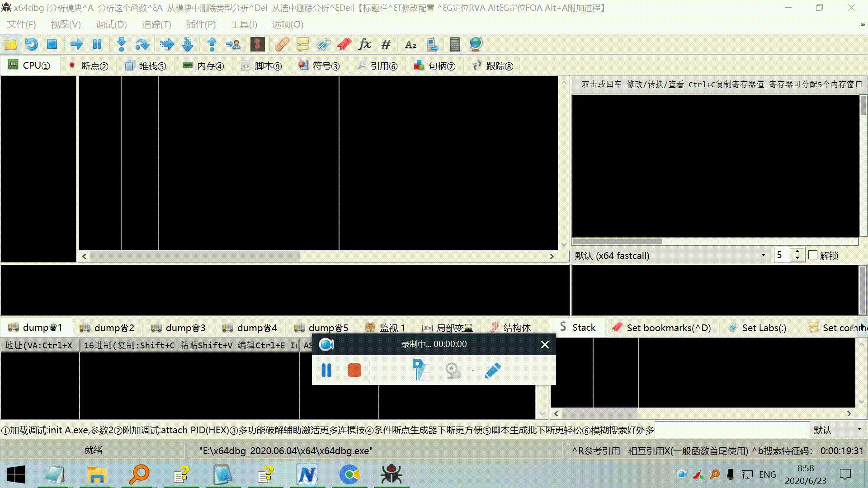Open the 工具(I) menu

pyautogui.click(x=244, y=24)
